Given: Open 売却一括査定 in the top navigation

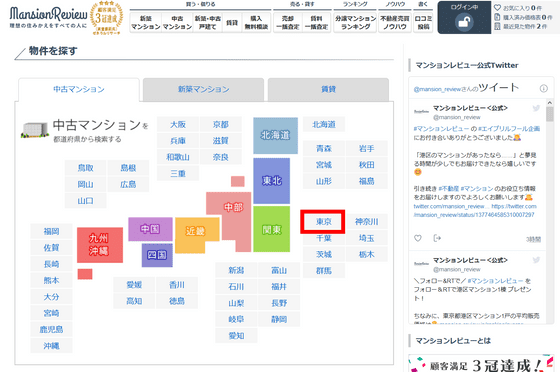Looking at the screenshot, I should coord(288,22).
